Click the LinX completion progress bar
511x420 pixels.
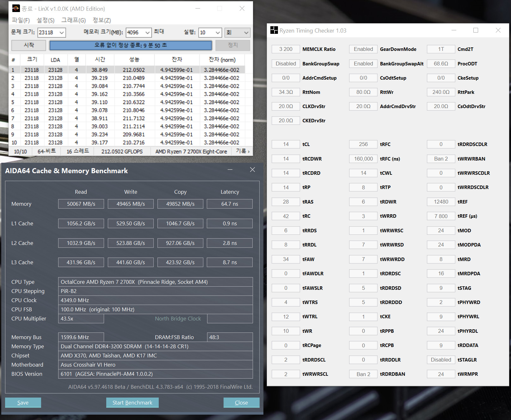coord(131,45)
